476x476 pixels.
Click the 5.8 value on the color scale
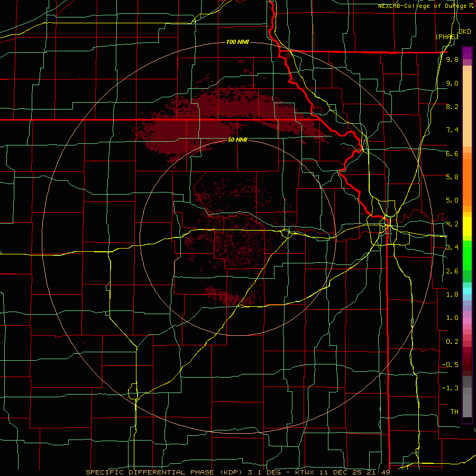[x=452, y=177]
